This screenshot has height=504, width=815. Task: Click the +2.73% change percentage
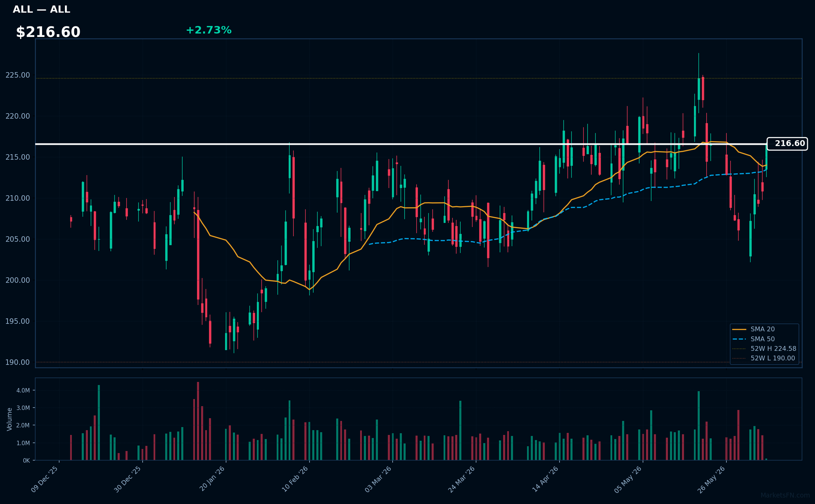209,30
